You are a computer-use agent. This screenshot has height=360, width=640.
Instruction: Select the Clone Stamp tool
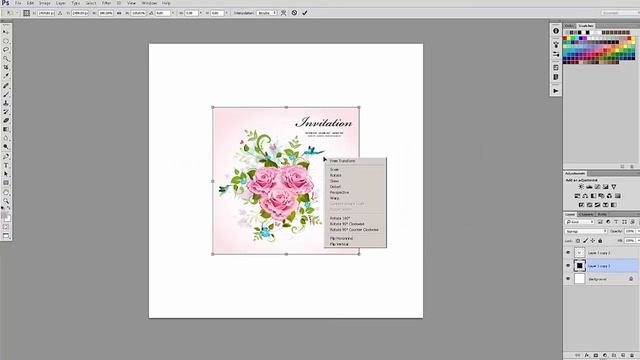coord(6,103)
